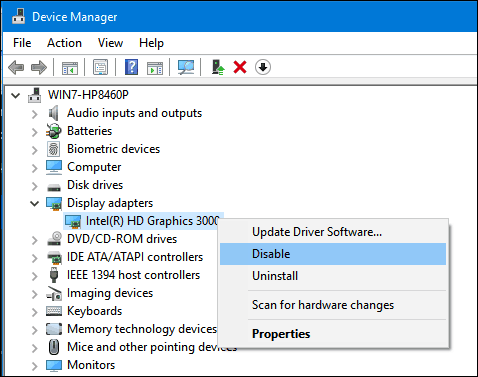This screenshot has height=377, width=478.
Task: Collapse the Display adapters category
Action: 34,203
